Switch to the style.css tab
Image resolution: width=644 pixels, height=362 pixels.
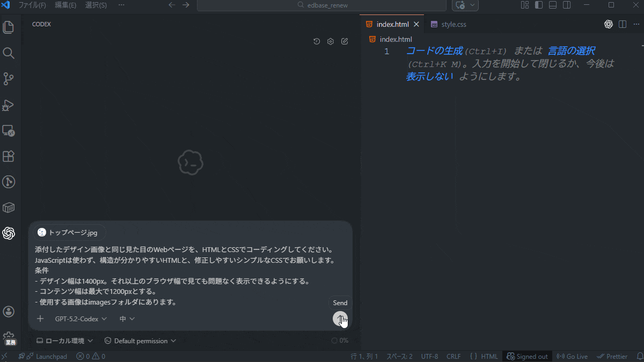450,24
